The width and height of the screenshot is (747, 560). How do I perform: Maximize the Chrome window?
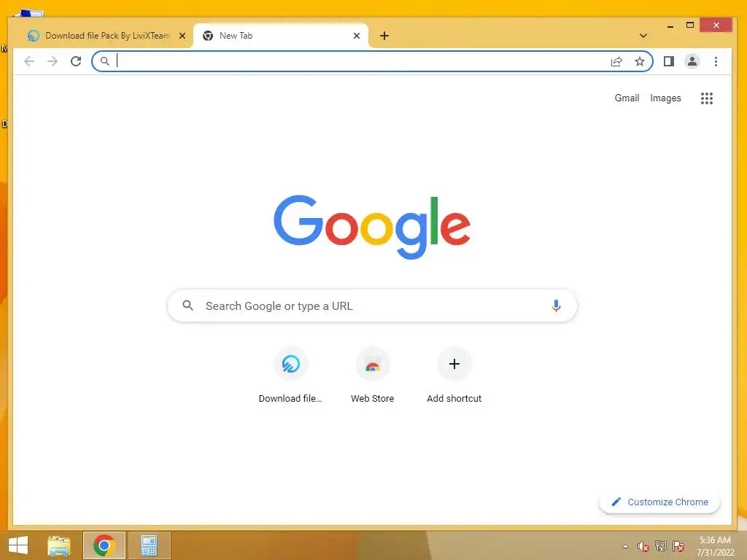point(690,26)
